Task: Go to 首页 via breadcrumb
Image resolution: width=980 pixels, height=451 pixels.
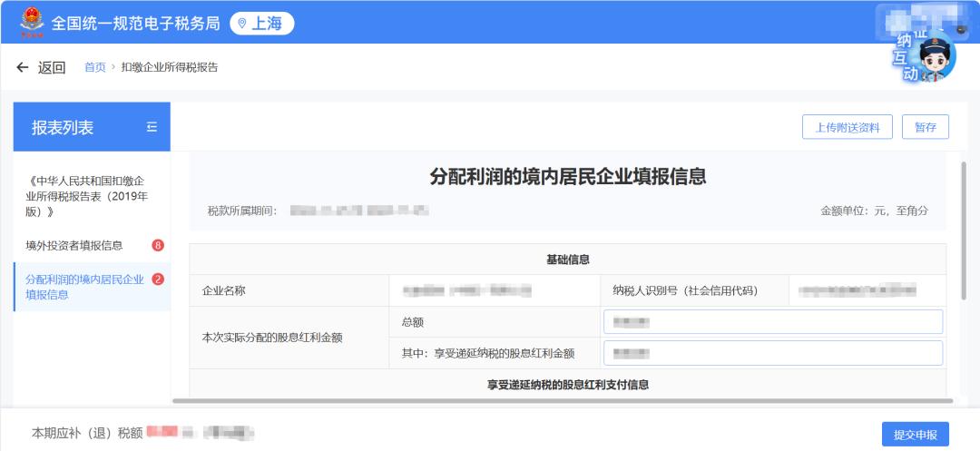Action: [x=94, y=67]
